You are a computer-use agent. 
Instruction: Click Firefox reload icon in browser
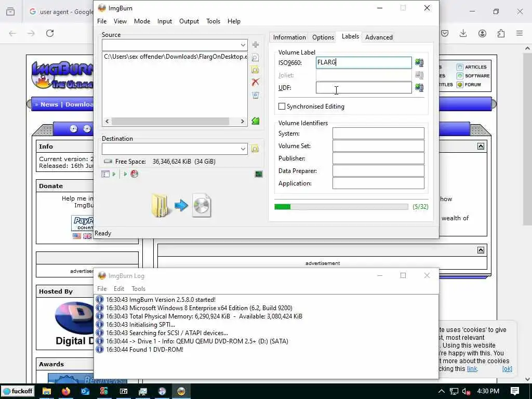point(50,33)
